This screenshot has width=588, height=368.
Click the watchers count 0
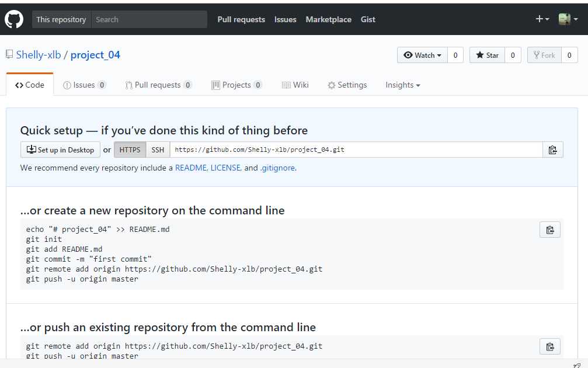point(455,55)
